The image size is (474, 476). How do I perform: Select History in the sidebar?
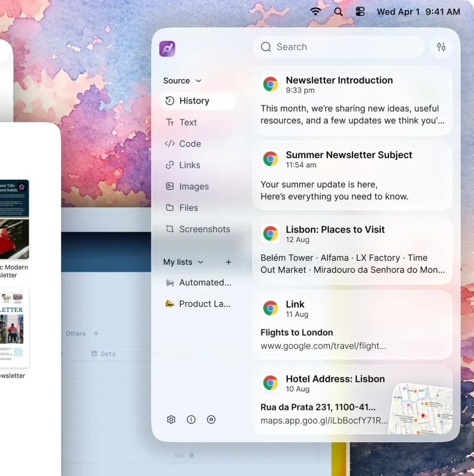pos(197,101)
